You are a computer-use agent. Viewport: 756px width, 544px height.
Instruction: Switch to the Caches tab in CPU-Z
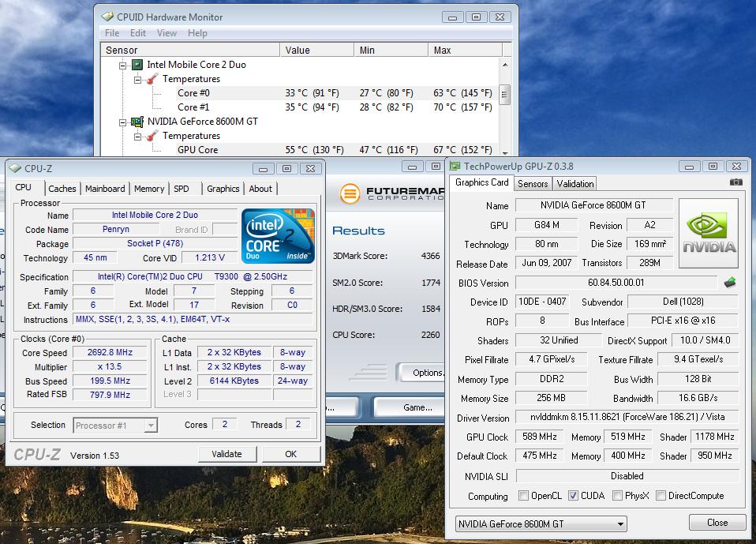[62, 189]
